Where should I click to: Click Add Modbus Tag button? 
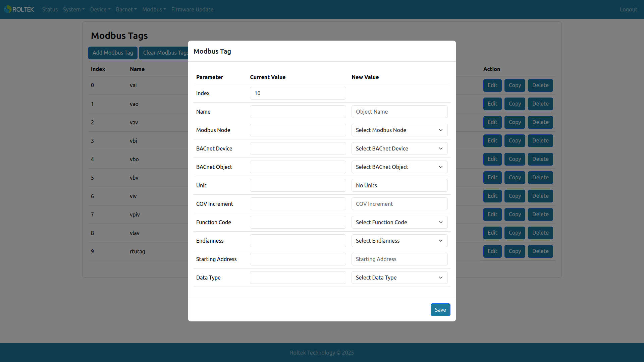coord(113,53)
